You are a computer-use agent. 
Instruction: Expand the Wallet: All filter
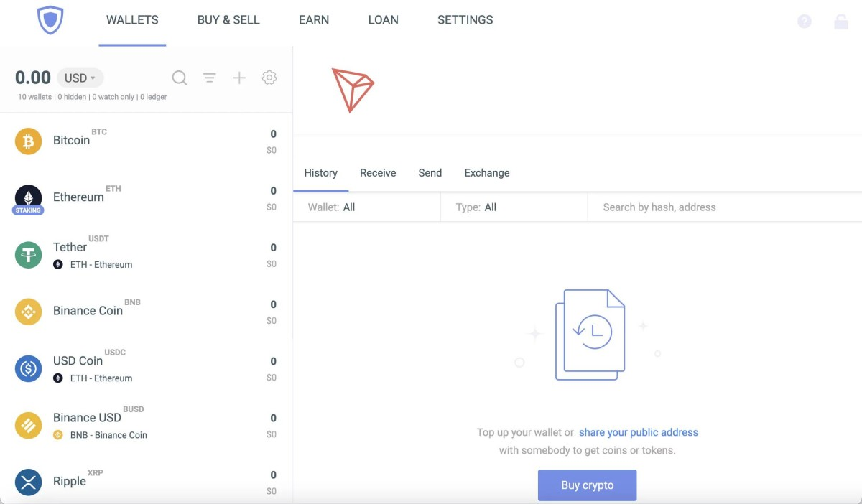click(366, 207)
